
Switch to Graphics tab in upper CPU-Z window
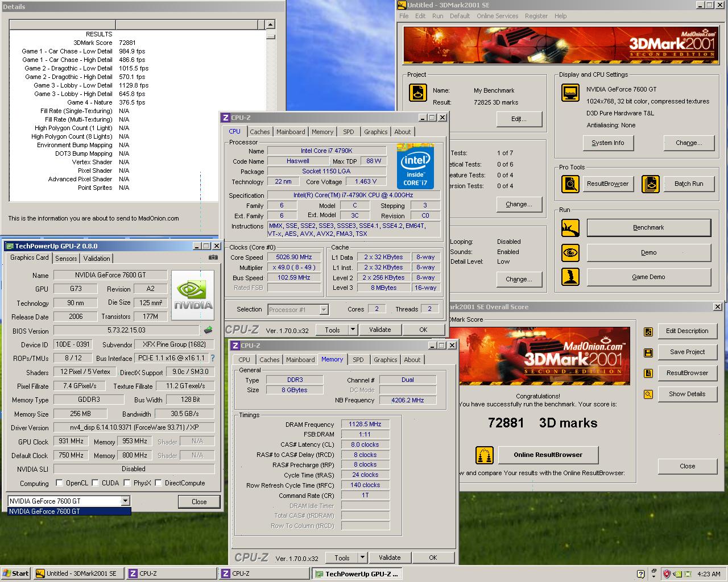click(376, 132)
